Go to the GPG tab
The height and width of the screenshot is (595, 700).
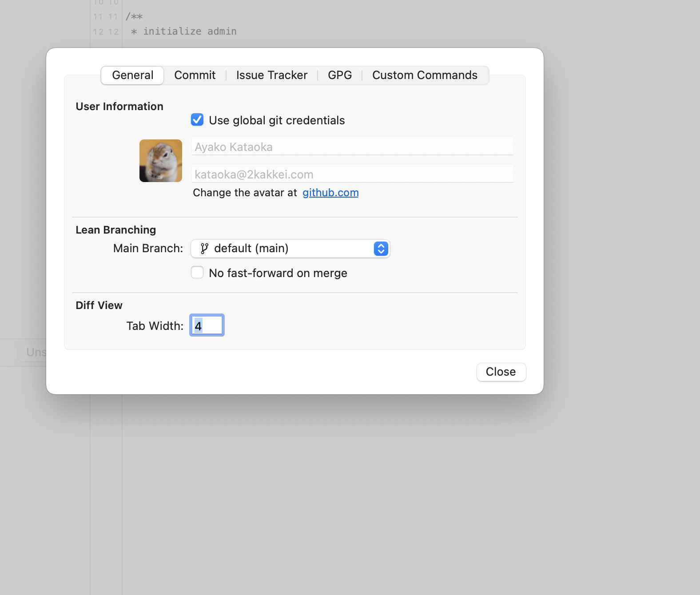(340, 75)
